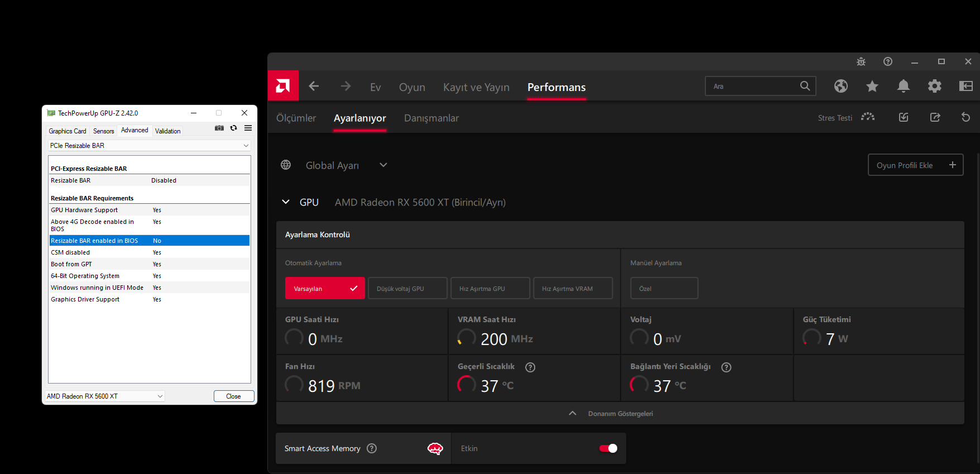Click the Resizable BAR Disabled row

pyautogui.click(x=150, y=180)
